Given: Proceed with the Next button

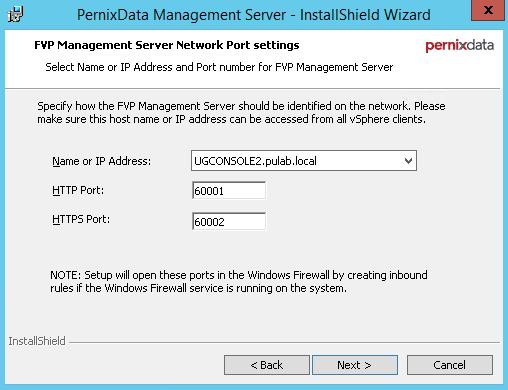Looking at the screenshot, I should point(355,365).
